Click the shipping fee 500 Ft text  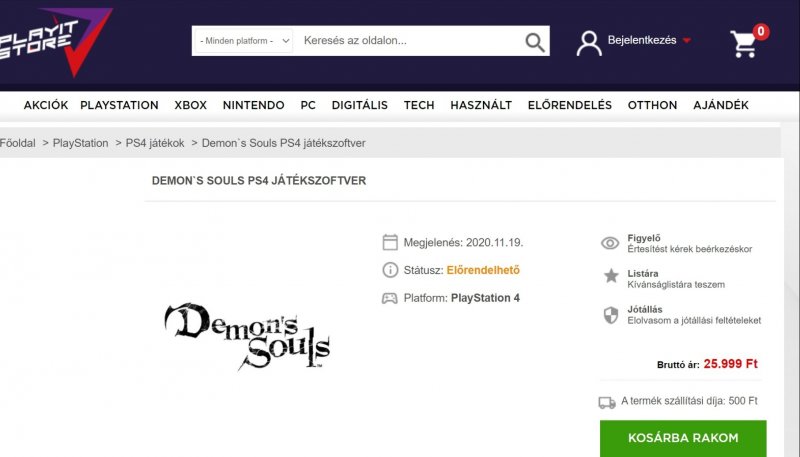689,401
